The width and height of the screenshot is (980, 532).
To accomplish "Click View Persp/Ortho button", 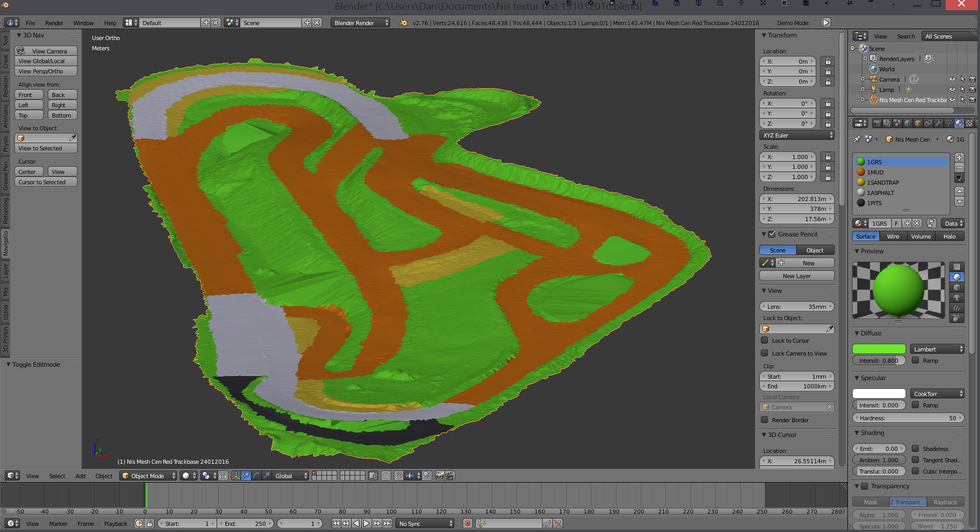I will click(46, 71).
